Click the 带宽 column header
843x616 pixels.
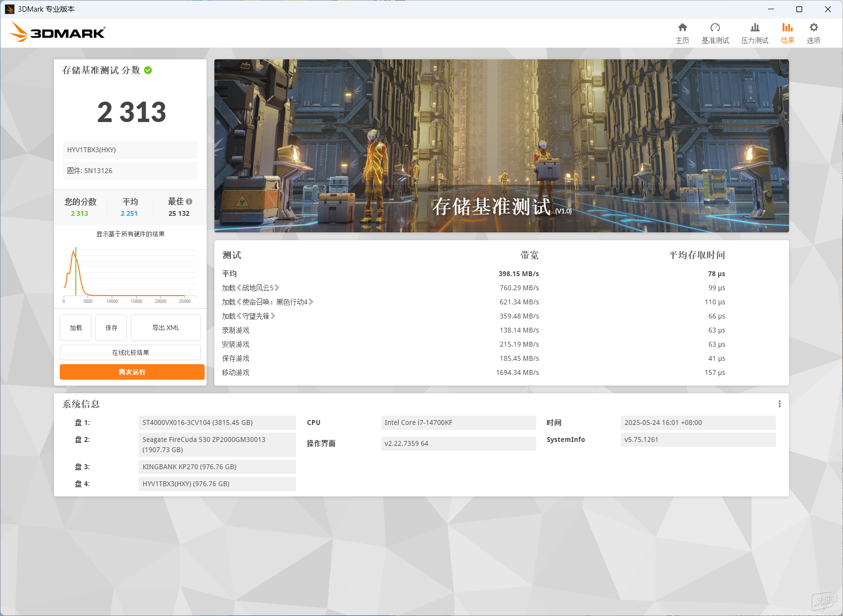[x=529, y=255]
